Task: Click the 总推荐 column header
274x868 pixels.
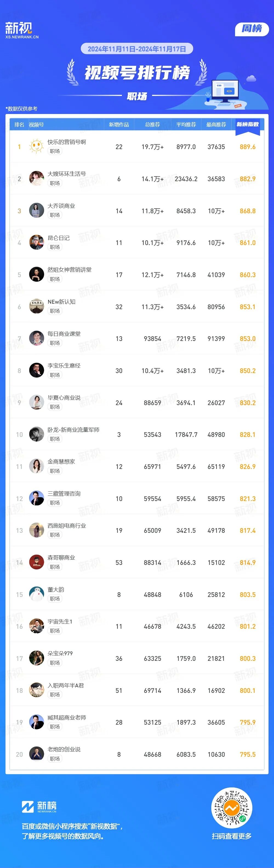Action: click(152, 125)
